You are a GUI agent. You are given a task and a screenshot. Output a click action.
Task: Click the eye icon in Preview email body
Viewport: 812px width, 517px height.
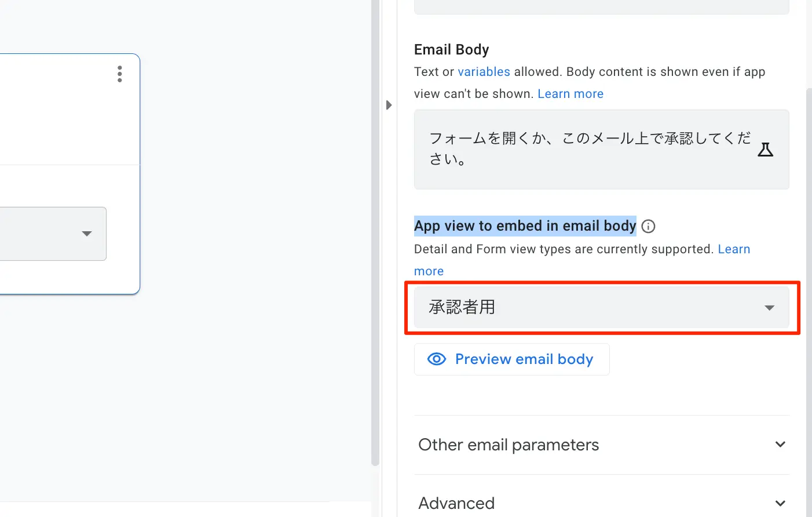tap(437, 359)
